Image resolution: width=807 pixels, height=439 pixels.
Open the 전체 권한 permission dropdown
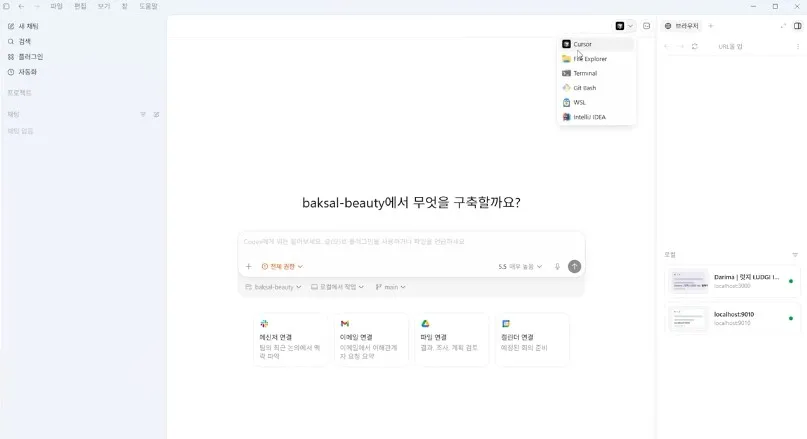pos(282,267)
